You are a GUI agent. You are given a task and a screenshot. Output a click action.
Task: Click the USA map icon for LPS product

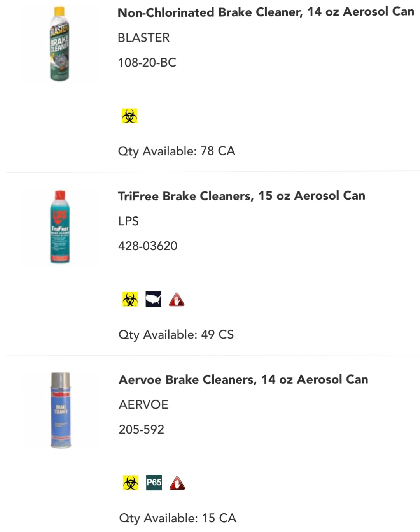point(154,299)
